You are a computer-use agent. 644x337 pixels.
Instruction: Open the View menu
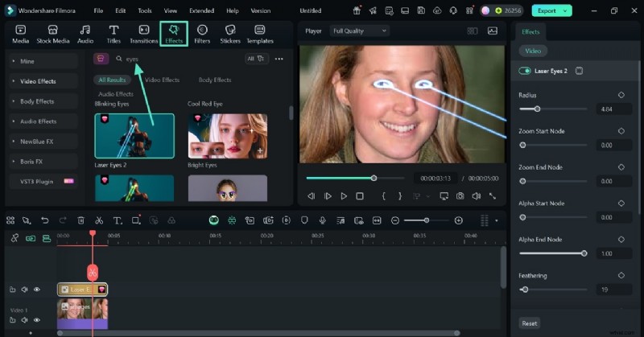[x=171, y=10]
